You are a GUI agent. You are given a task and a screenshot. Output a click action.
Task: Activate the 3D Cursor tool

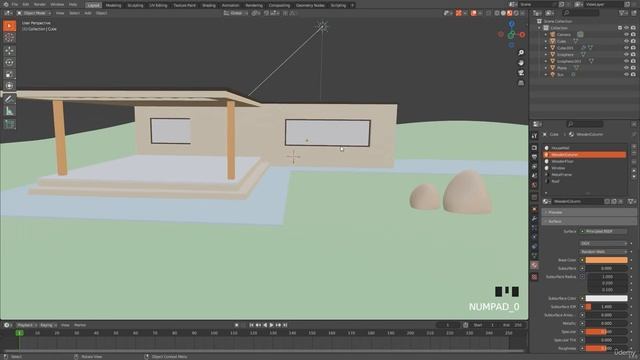pyautogui.click(x=9, y=38)
